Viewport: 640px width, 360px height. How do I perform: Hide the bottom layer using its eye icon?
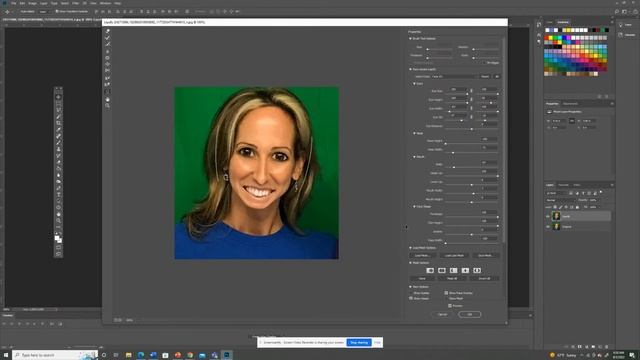pyautogui.click(x=548, y=227)
